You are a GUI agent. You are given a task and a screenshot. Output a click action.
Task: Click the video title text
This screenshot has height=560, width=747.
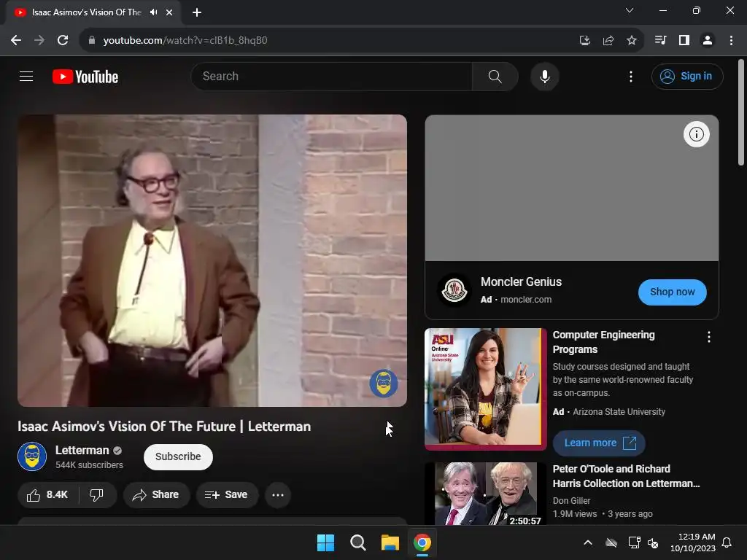(164, 426)
